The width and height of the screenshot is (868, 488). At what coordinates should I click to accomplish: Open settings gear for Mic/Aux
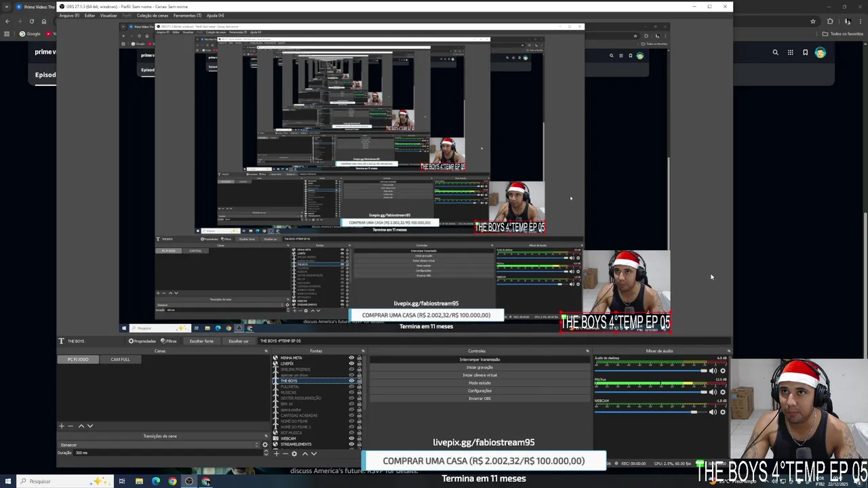[723, 392]
